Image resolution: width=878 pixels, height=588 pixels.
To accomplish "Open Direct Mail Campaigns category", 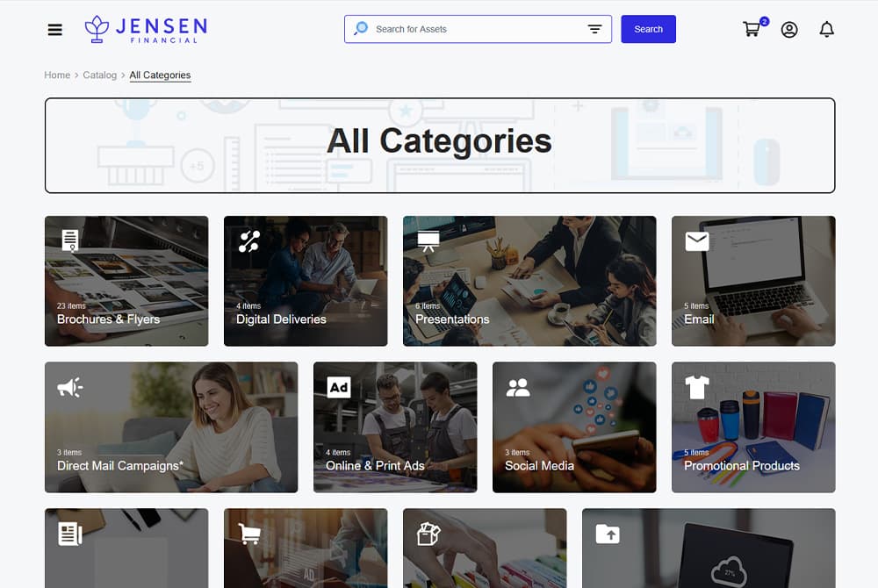I will [x=171, y=427].
